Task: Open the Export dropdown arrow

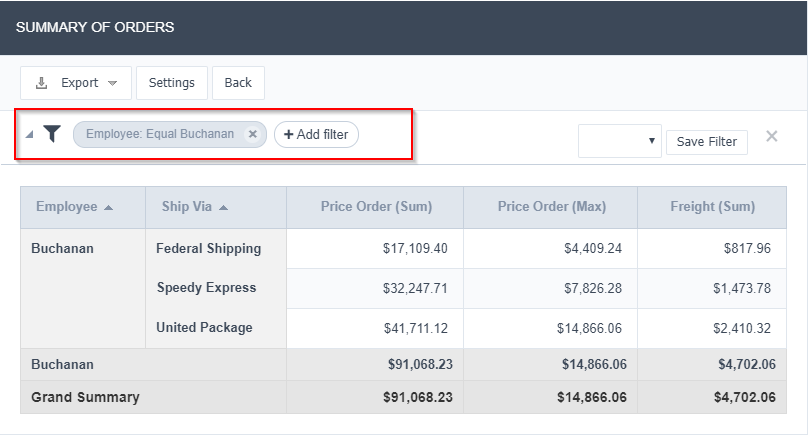Action: tap(113, 83)
